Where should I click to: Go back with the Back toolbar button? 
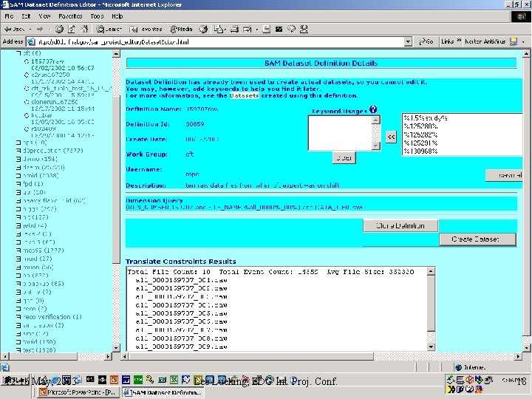pos(15,29)
